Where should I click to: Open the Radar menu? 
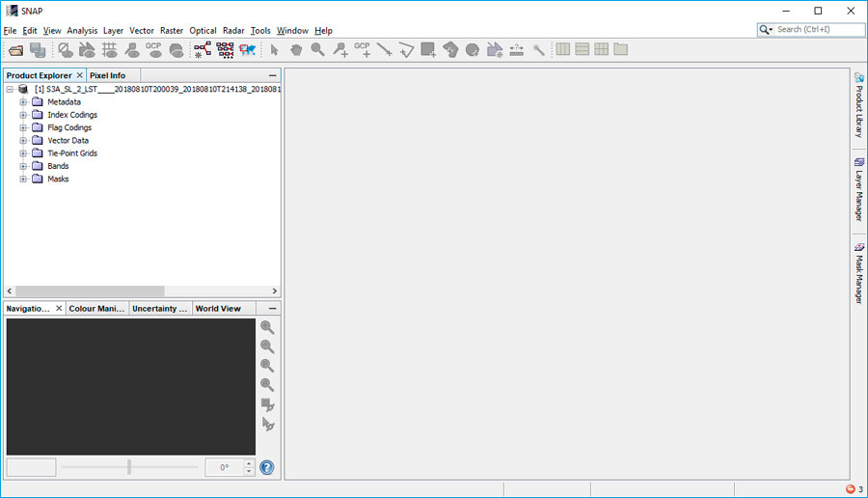(x=233, y=31)
